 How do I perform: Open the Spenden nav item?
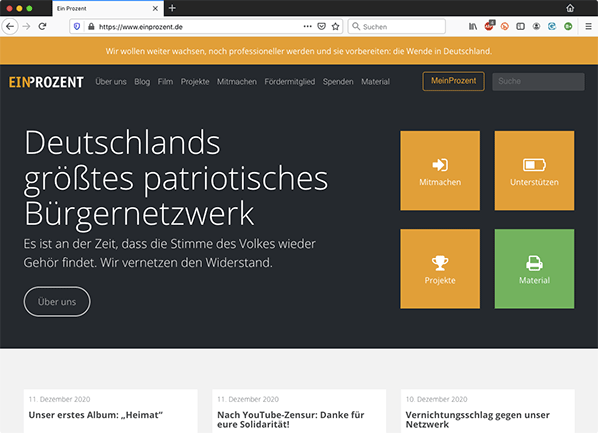click(338, 82)
